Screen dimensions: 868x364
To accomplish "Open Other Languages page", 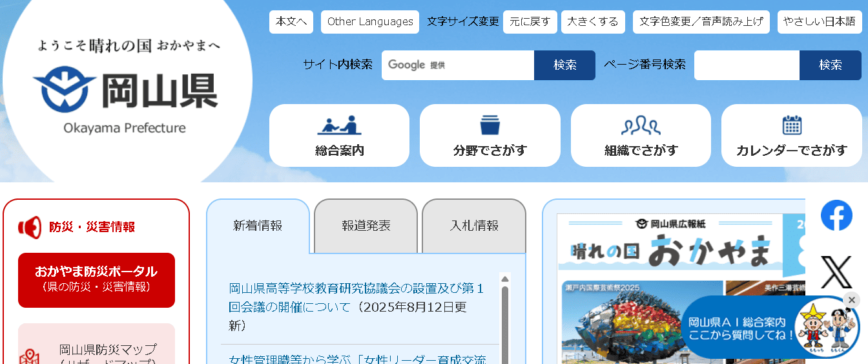I will pyautogui.click(x=370, y=22).
